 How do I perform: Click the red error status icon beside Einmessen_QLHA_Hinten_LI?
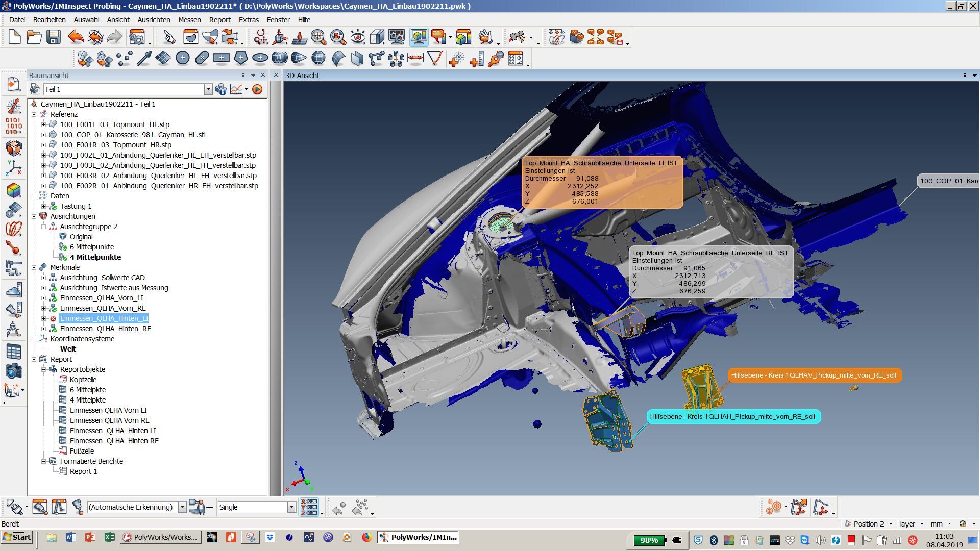tap(52, 318)
